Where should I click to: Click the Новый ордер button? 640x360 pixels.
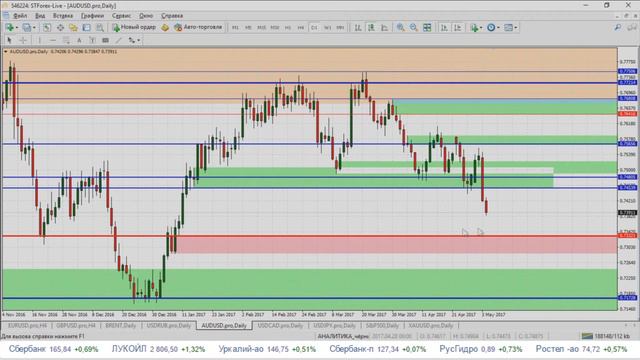point(134,27)
